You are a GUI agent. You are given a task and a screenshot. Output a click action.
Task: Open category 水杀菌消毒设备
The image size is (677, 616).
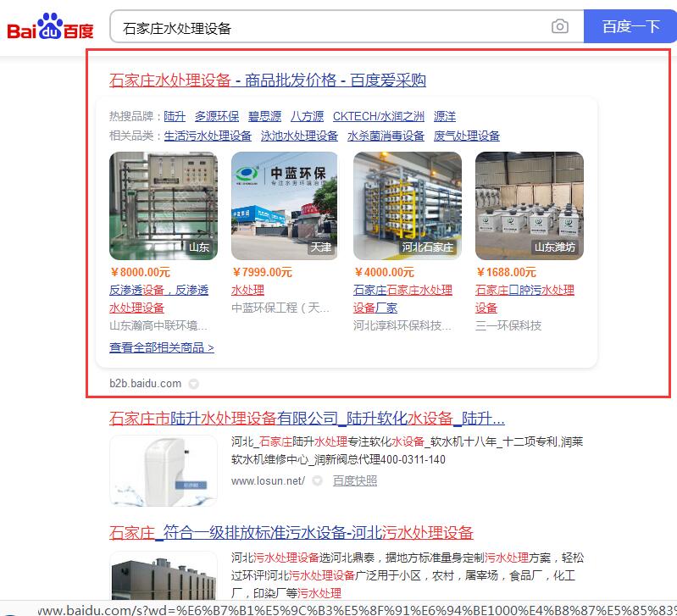click(x=386, y=136)
